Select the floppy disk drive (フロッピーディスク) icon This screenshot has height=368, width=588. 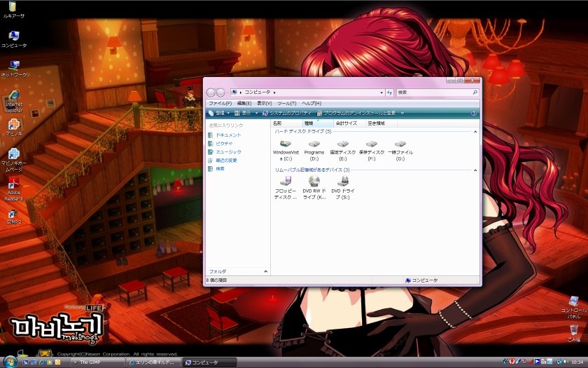pyautogui.click(x=286, y=187)
